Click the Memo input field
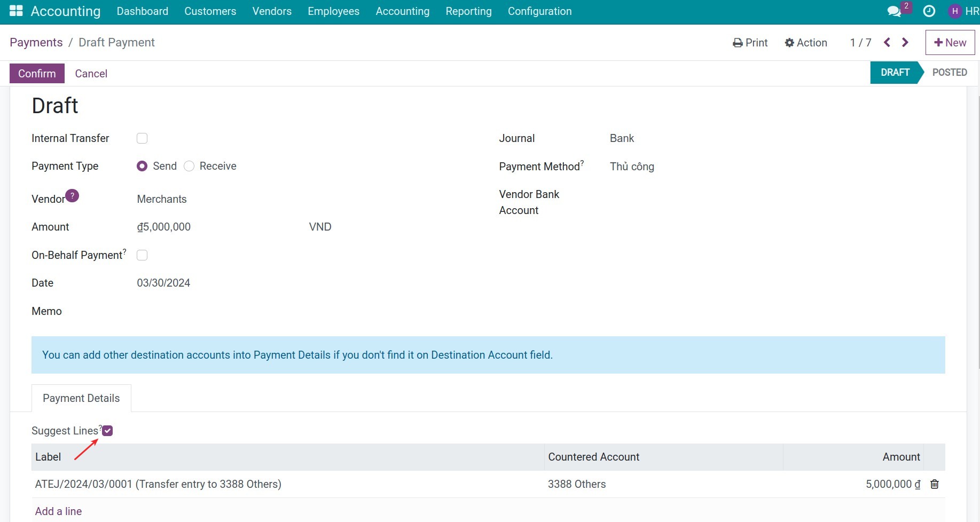The image size is (980, 522). (x=302, y=311)
